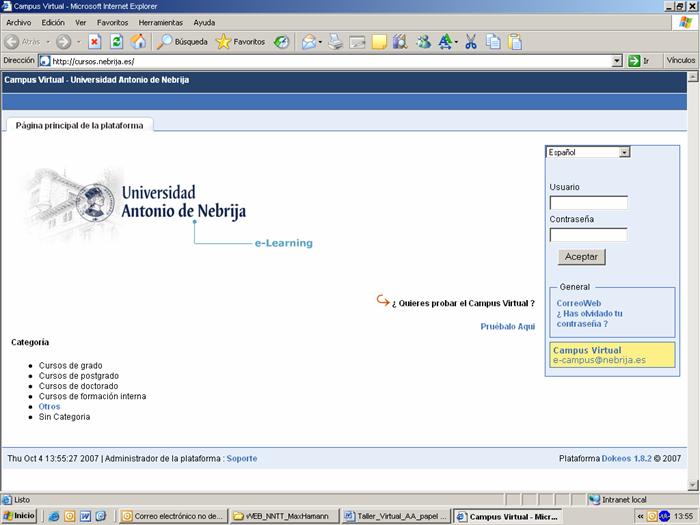Open the Otros category link
The image size is (700, 525).
pyautogui.click(x=49, y=407)
